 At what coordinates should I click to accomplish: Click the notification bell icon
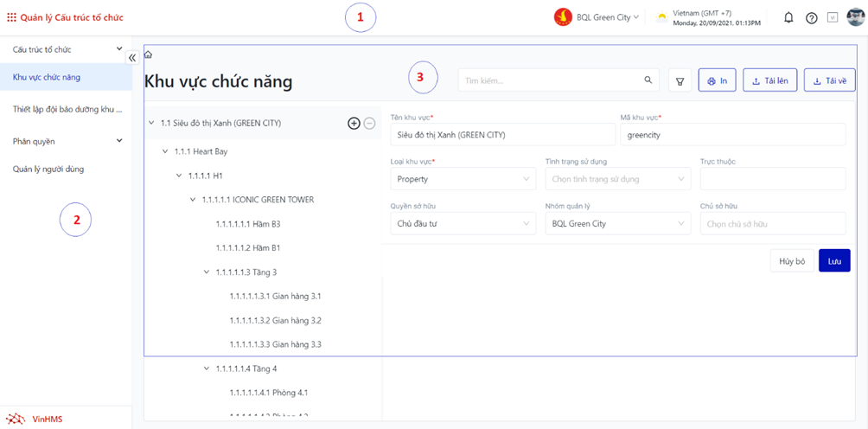[788, 17]
